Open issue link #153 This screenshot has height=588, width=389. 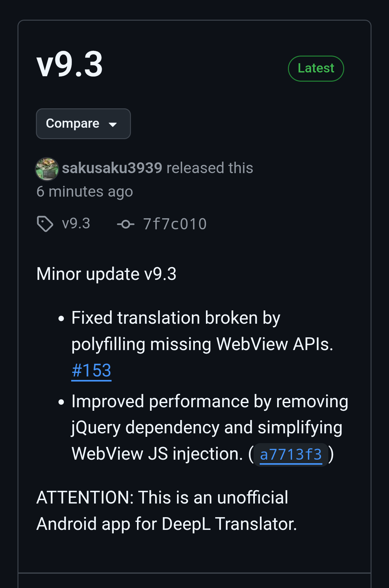(x=92, y=371)
